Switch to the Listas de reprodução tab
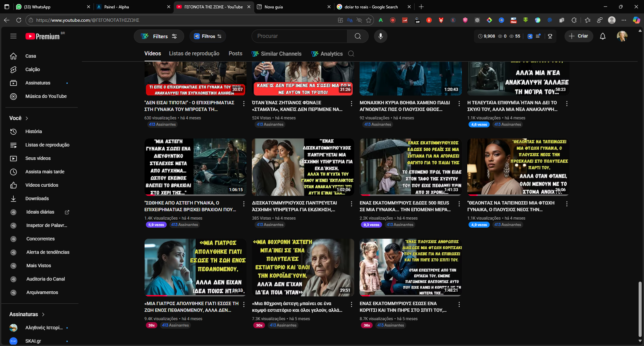The width and height of the screenshot is (644, 346). tap(194, 54)
